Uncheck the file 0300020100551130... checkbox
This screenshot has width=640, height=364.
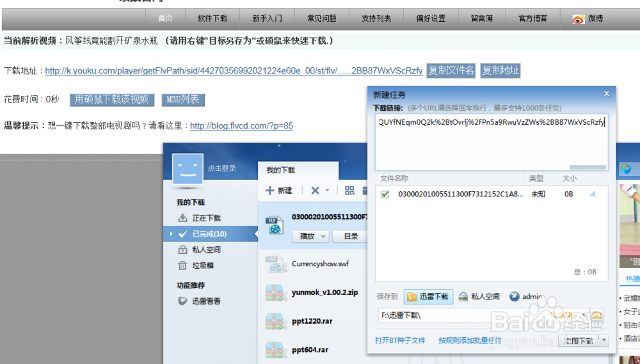[385, 194]
